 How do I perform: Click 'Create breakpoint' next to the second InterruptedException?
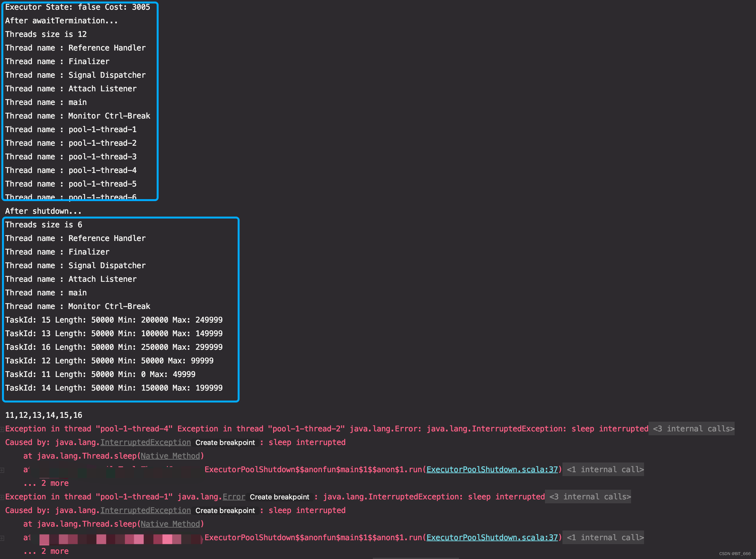(x=226, y=511)
